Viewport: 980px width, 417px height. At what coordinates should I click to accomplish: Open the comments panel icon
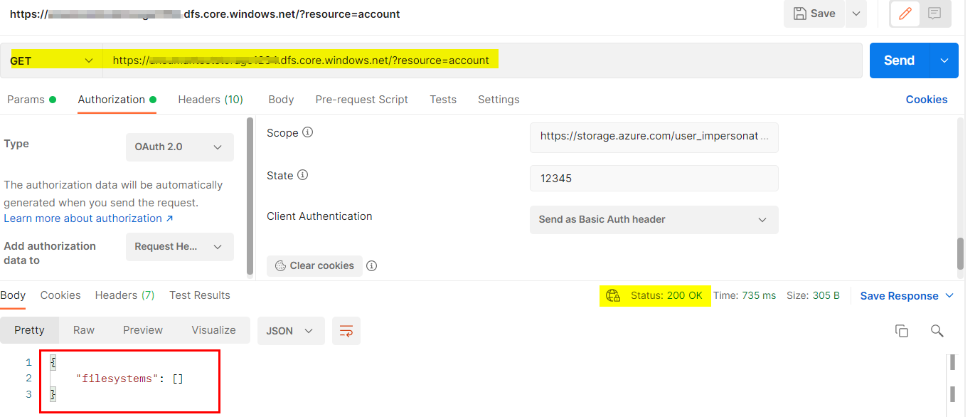click(934, 14)
